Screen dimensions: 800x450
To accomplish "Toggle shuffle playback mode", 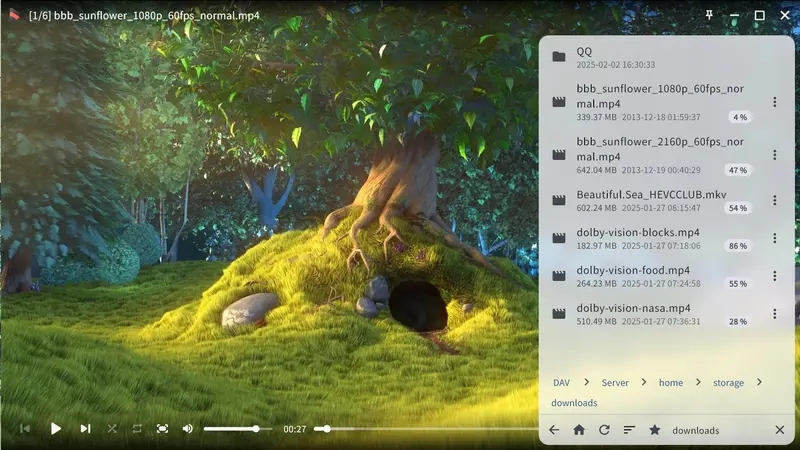I will (x=112, y=429).
